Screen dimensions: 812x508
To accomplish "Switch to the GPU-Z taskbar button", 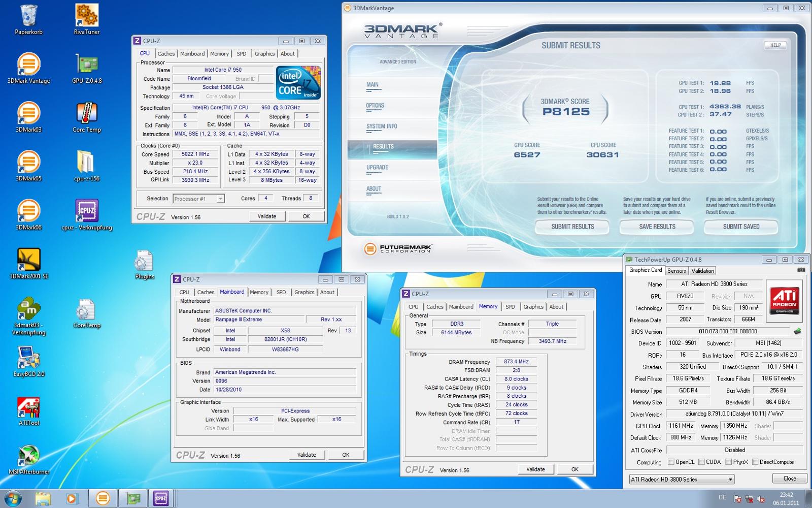I will [x=133, y=498].
